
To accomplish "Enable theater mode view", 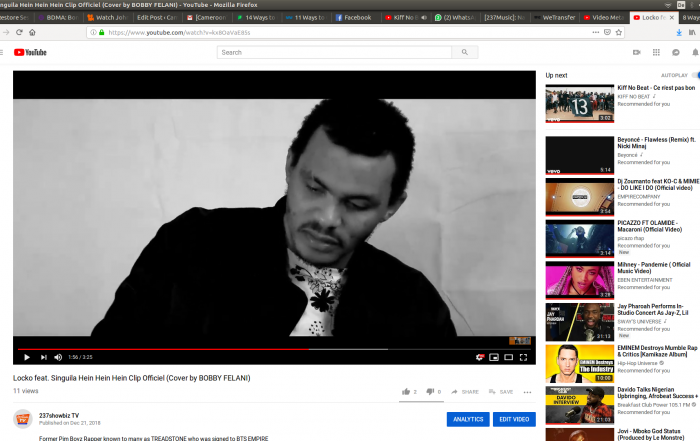I will tap(508, 357).
